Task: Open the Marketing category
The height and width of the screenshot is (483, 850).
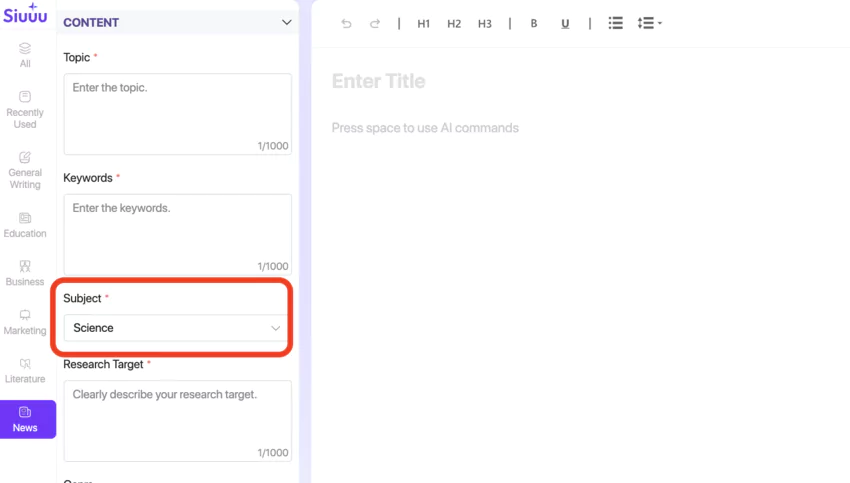Action: point(25,322)
